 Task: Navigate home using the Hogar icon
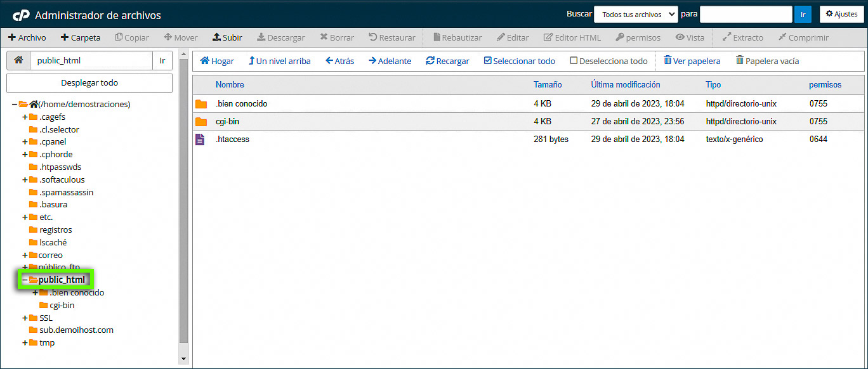click(x=217, y=61)
